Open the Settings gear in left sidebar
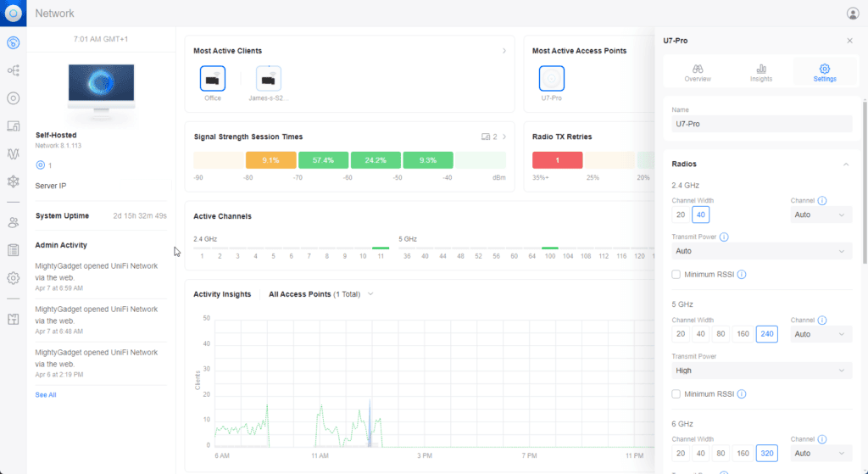The height and width of the screenshot is (474, 868). click(x=13, y=278)
